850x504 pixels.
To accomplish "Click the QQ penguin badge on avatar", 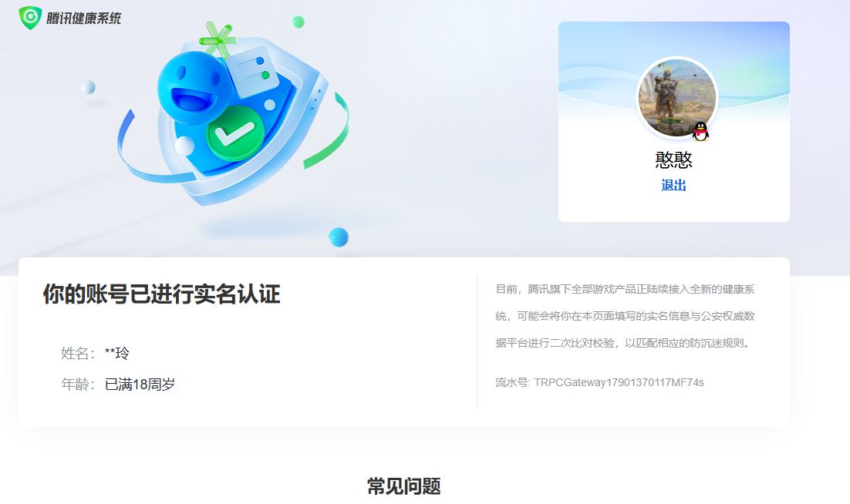I will click(701, 131).
